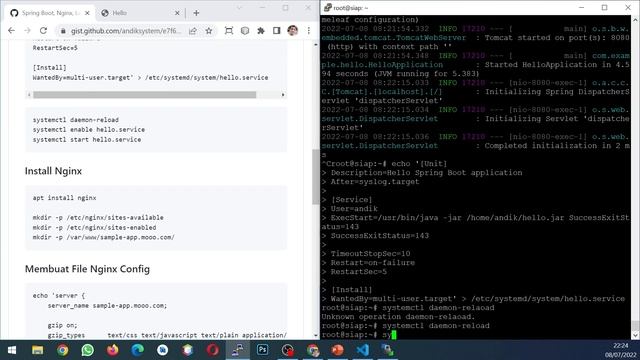Open the Chrome profile avatar
Screen dimensions: 640x360
(292, 31)
